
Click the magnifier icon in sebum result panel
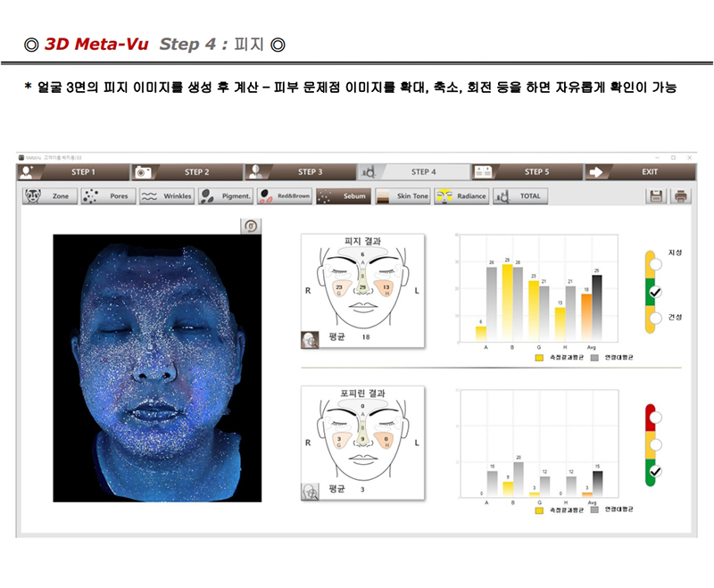click(x=309, y=339)
